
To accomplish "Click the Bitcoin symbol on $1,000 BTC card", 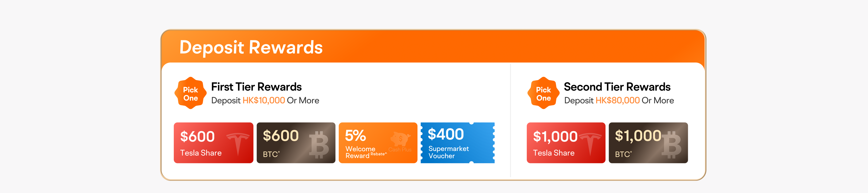I will (x=671, y=145).
